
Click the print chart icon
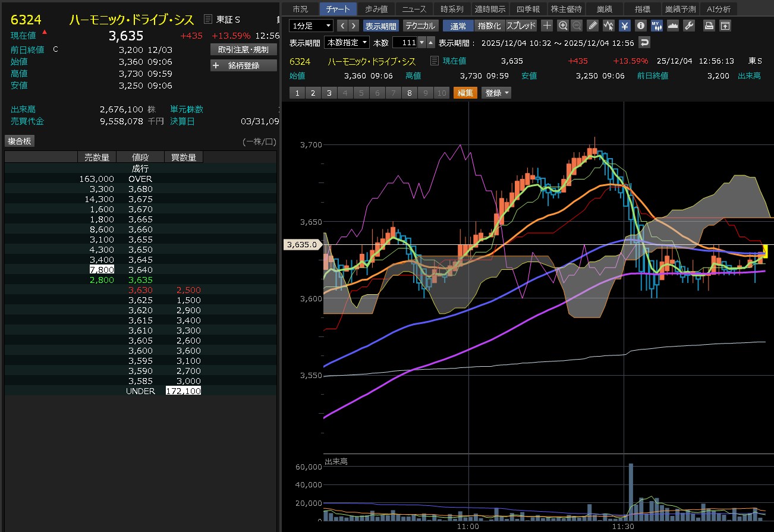[x=709, y=26]
